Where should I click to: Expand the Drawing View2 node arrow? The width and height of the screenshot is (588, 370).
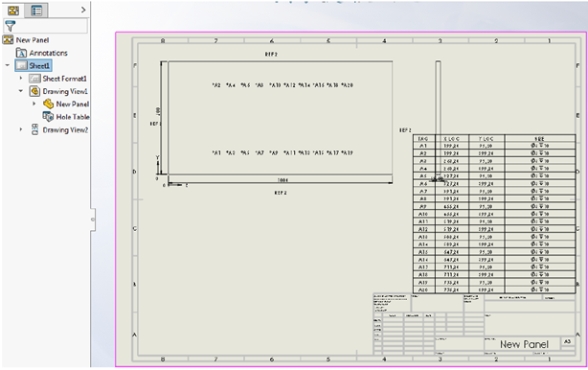point(21,129)
